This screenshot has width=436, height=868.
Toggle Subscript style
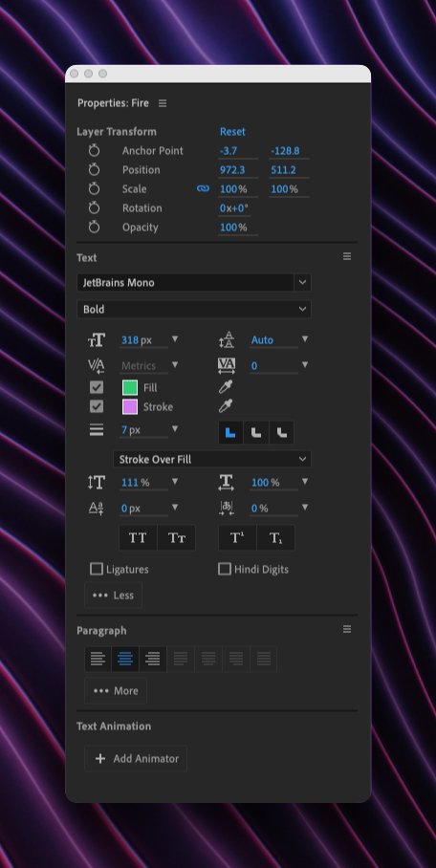coord(276,537)
